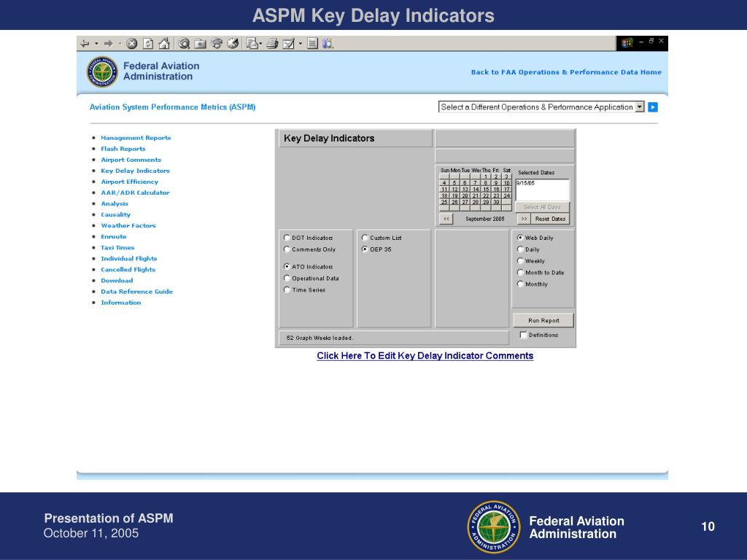Click the Select All Days button
The width and height of the screenshot is (747, 560).
(542, 207)
